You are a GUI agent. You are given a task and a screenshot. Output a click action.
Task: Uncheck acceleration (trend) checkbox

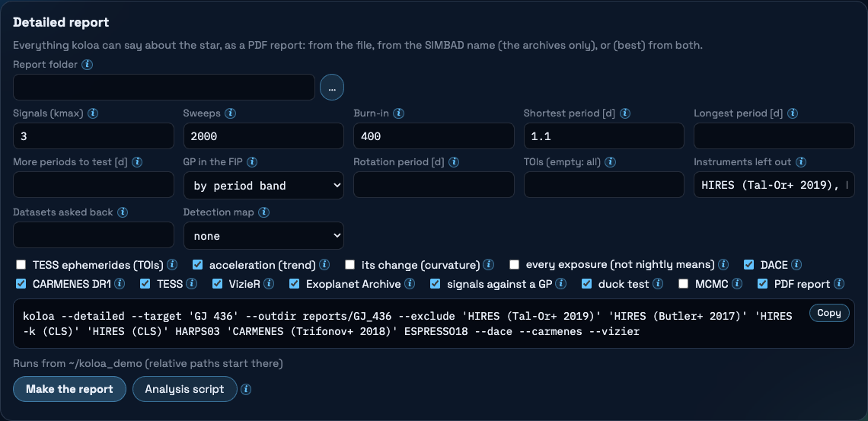point(198,265)
